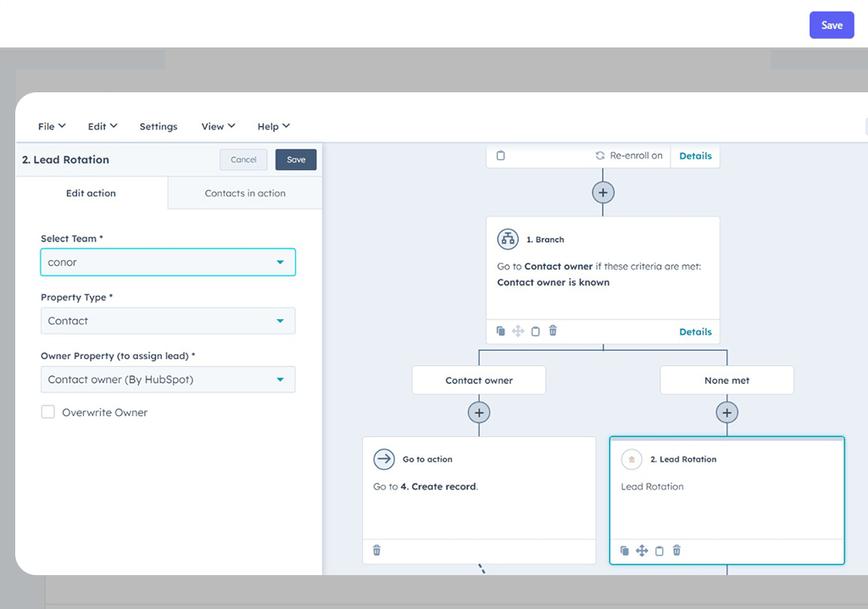Click the Go to action card title
Viewport: 868px width, 609px height.
(x=427, y=459)
